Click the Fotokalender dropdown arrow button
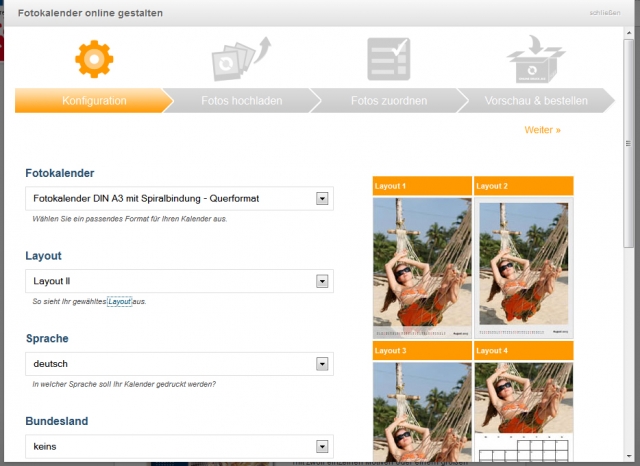The height and width of the screenshot is (466, 640). point(322,199)
